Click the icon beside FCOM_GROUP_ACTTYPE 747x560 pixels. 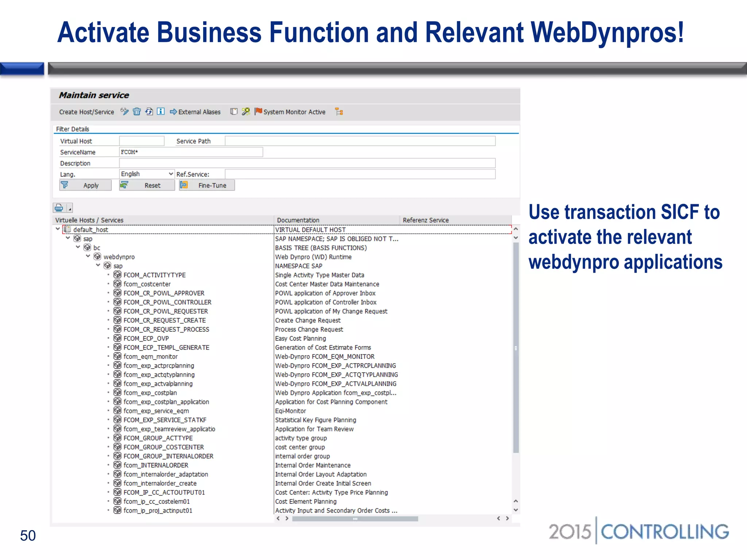pyautogui.click(x=117, y=438)
